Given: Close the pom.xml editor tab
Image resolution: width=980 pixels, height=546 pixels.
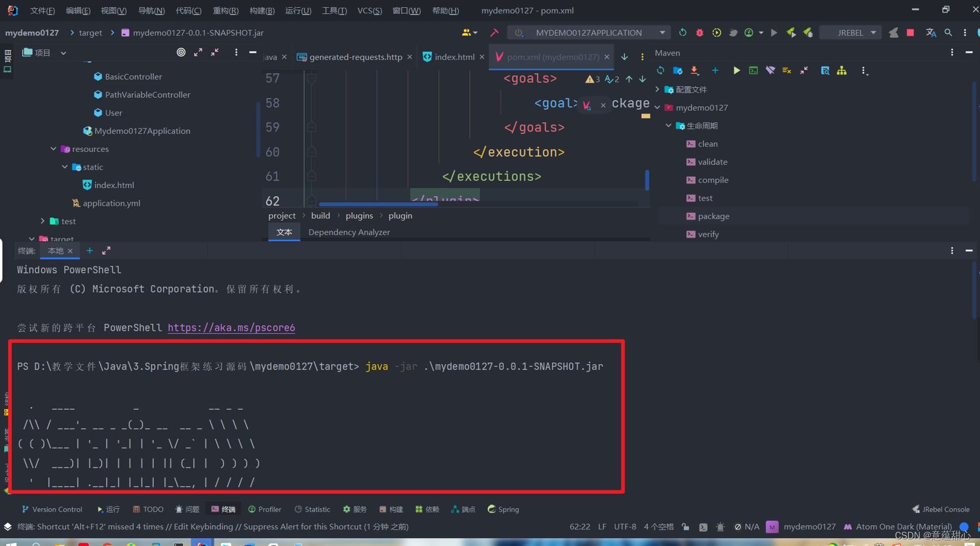Looking at the screenshot, I should (x=607, y=57).
